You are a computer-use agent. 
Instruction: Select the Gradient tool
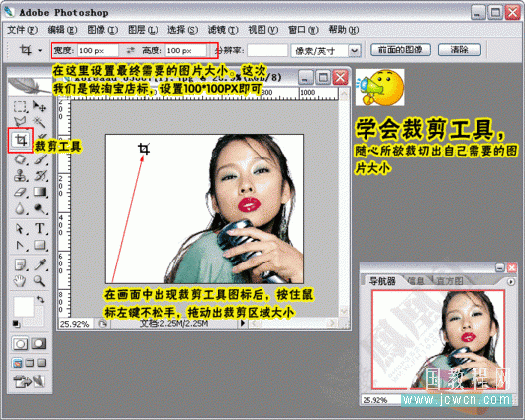(x=40, y=192)
